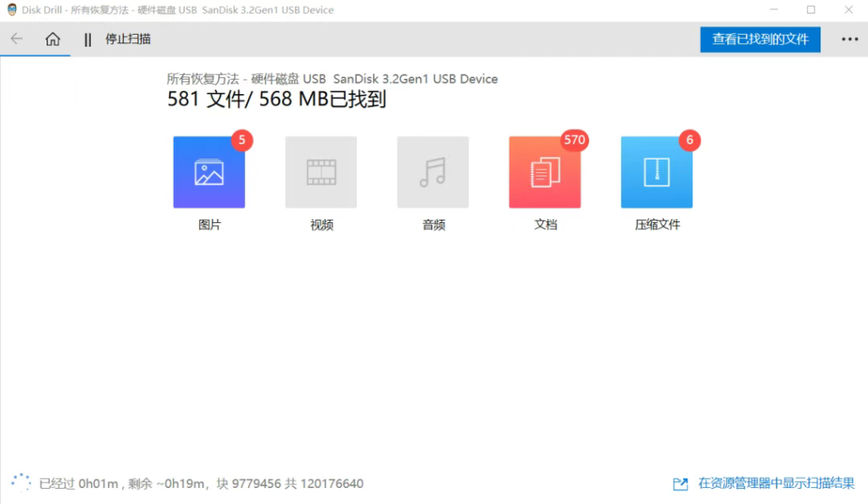This screenshot has width=868, height=504.
Task: Go to the home screen icon
Action: [x=53, y=39]
